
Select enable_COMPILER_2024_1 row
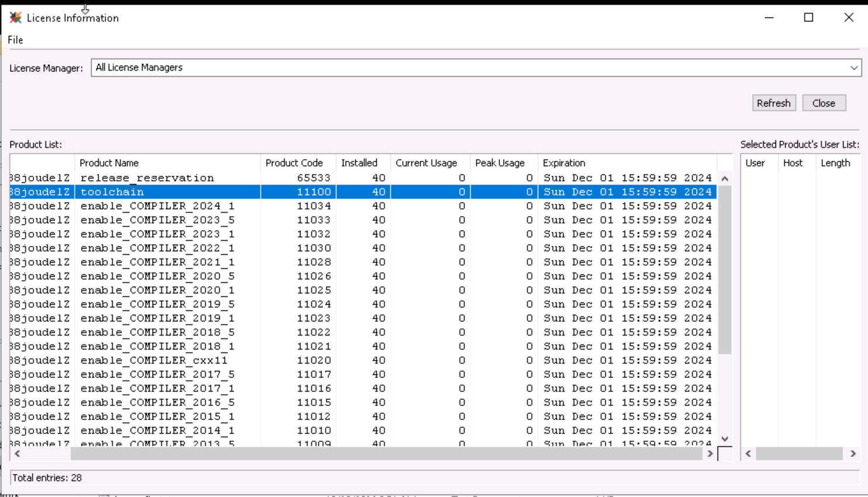363,206
